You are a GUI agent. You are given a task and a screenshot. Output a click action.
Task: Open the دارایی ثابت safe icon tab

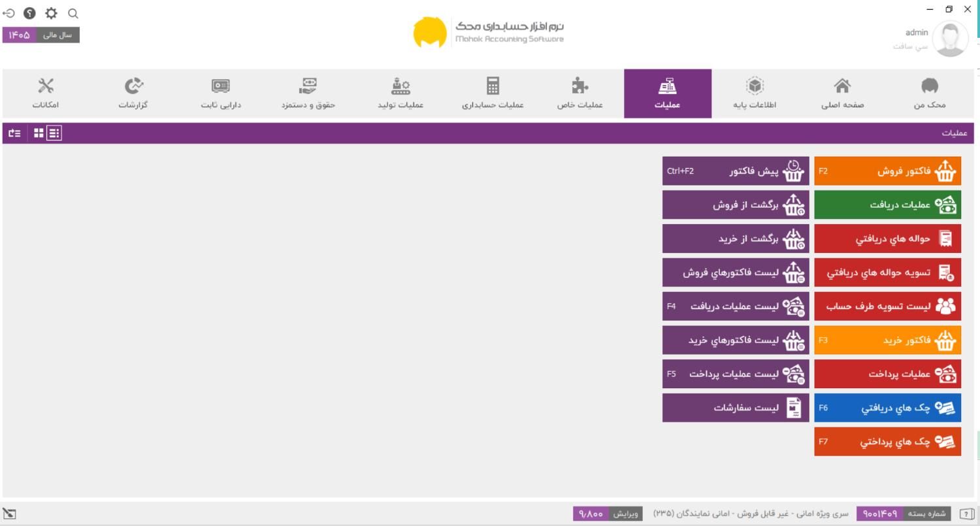pos(221,93)
